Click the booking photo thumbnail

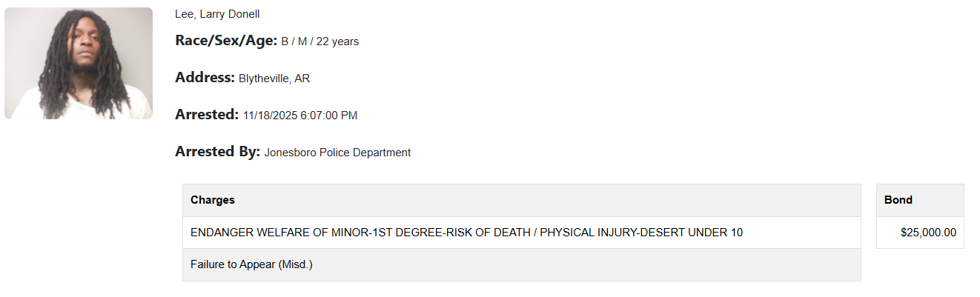[79, 64]
